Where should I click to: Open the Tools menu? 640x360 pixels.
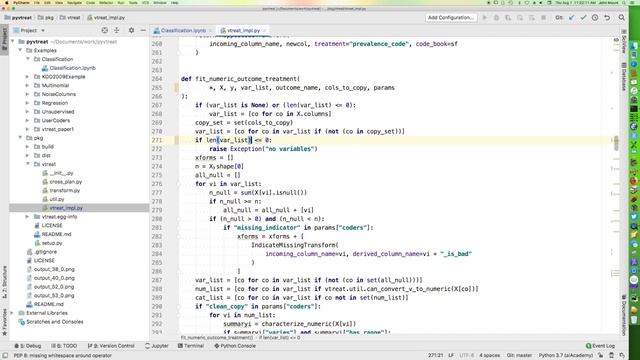(x=133, y=3)
